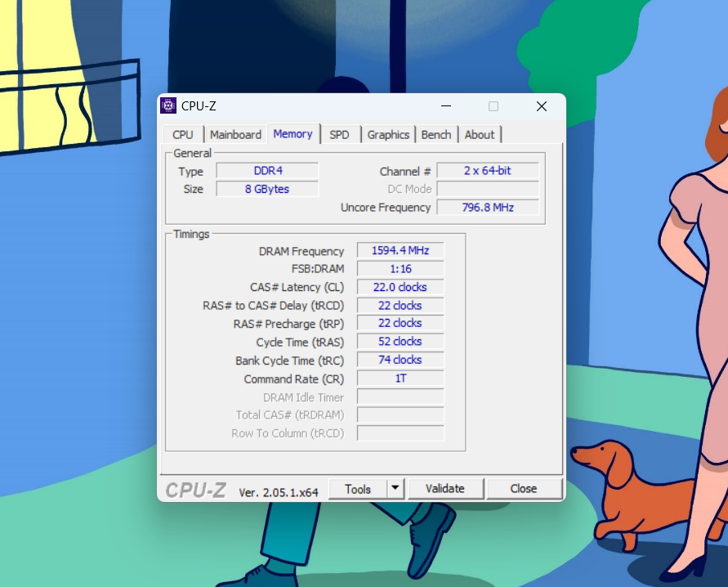Open the Bench tab
This screenshot has width=728, height=587.
pyautogui.click(x=436, y=135)
